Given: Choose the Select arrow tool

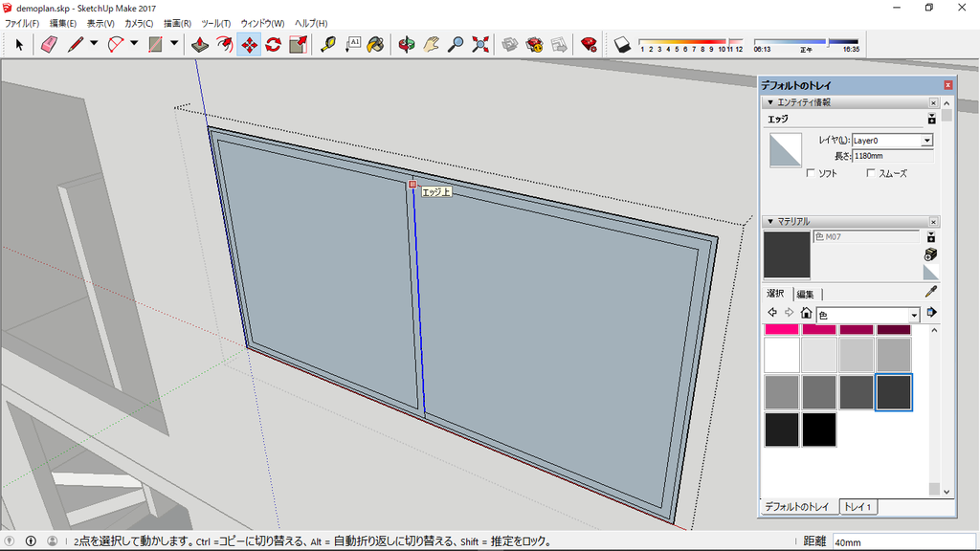Looking at the screenshot, I should coord(19,44).
